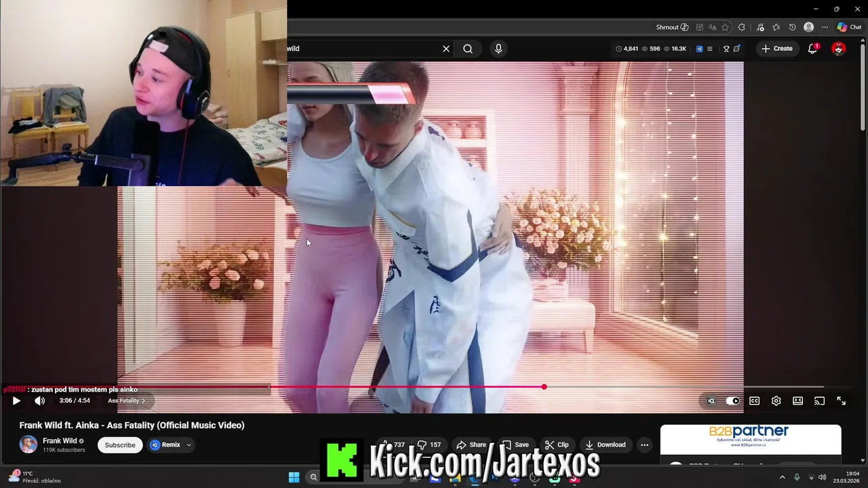The width and height of the screenshot is (868, 488).
Task: Like the video showing 737 likes
Action: [393, 445]
